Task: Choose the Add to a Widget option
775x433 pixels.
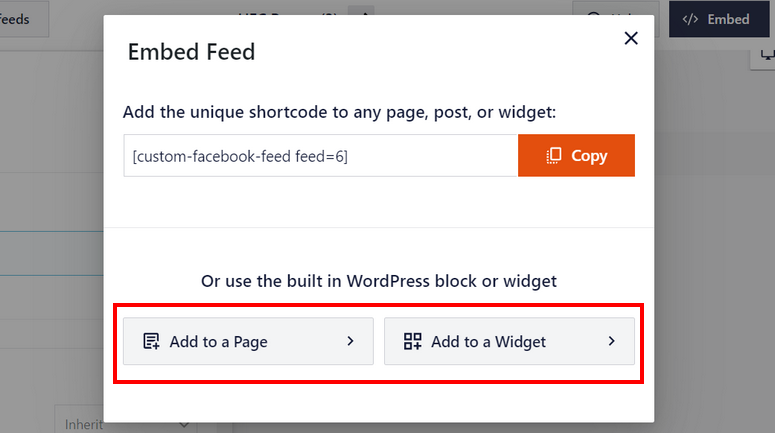Action: [509, 341]
